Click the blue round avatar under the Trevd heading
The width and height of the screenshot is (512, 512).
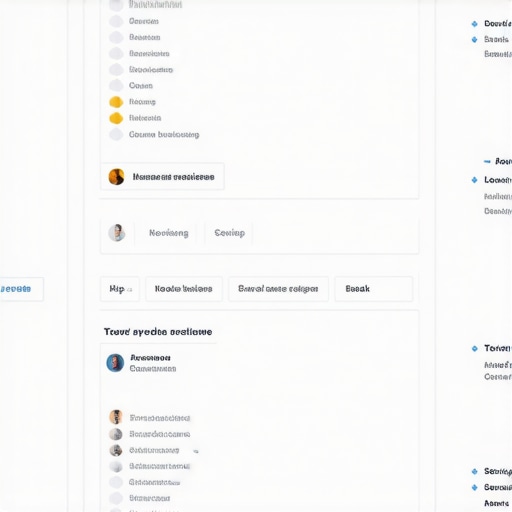(x=115, y=363)
